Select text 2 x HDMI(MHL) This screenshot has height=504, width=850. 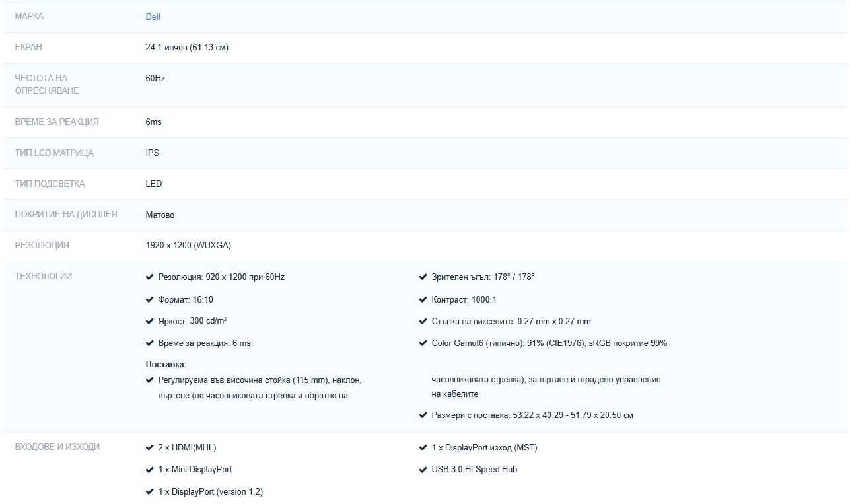pyautogui.click(x=187, y=448)
